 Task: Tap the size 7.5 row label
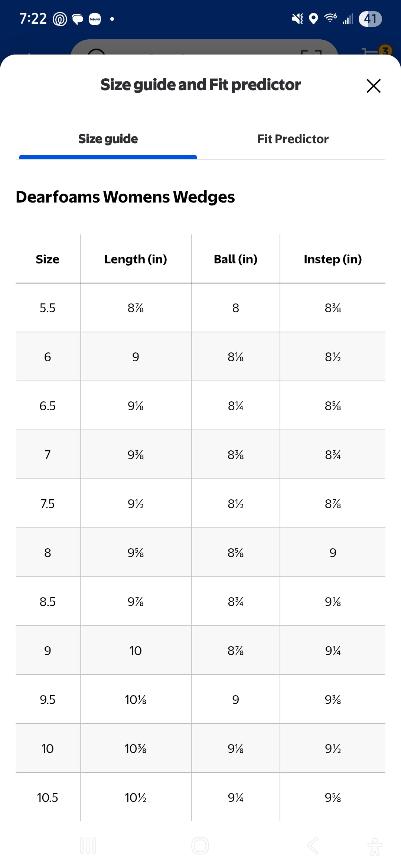pos(48,504)
